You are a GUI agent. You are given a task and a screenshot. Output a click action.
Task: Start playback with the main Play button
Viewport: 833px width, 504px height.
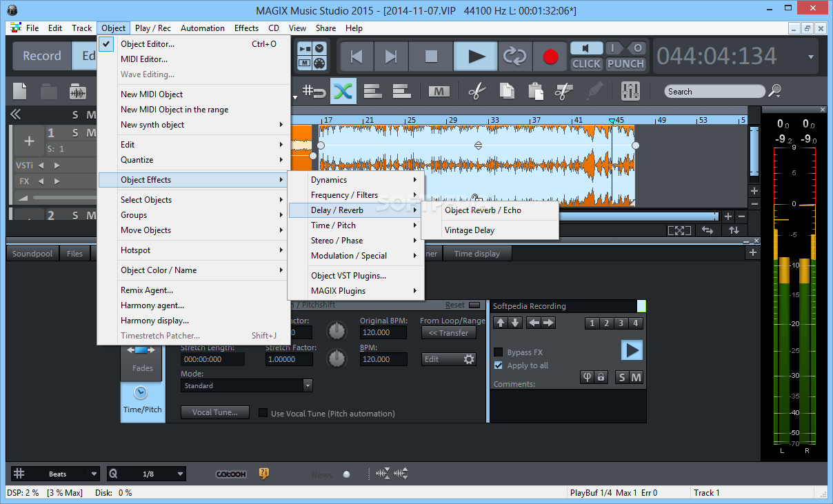[x=475, y=57]
